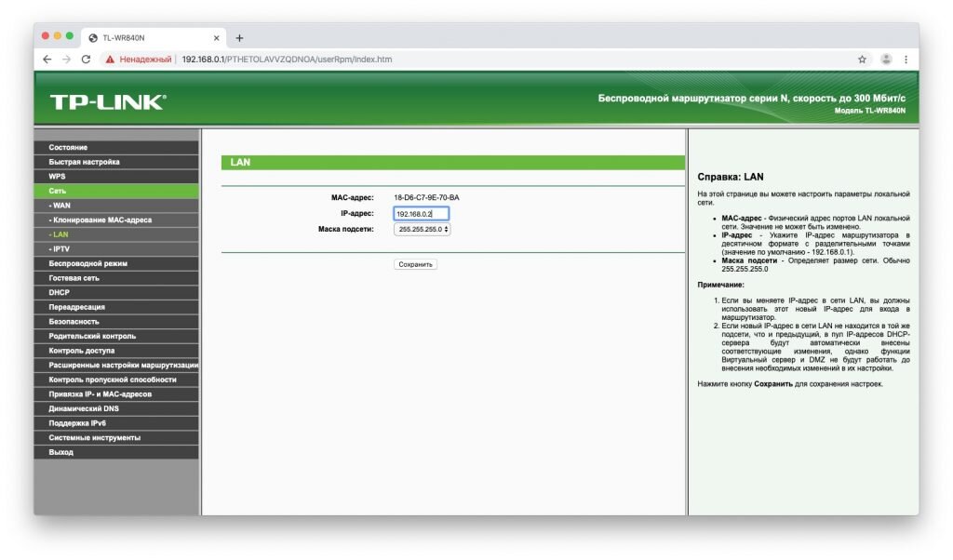Image resolution: width=953 pixels, height=560 pixels.
Task: Open Быстрая настройка in sidebar
Action: point(116,162)
